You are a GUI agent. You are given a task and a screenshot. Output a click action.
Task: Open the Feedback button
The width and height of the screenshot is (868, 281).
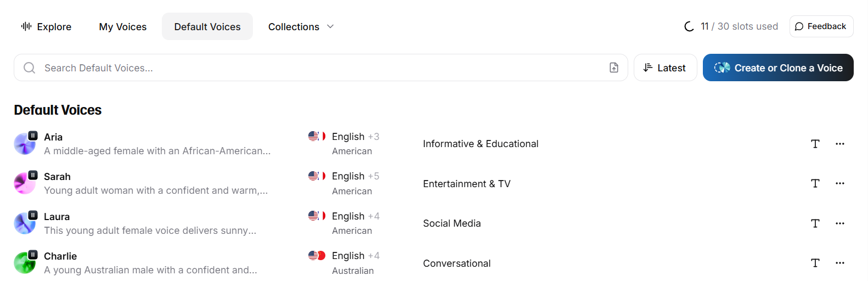821,26
